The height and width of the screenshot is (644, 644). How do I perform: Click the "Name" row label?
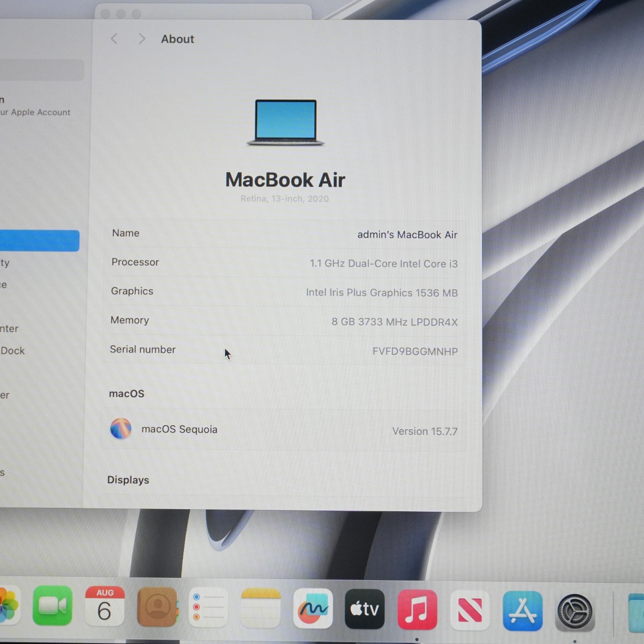[126, 233]
